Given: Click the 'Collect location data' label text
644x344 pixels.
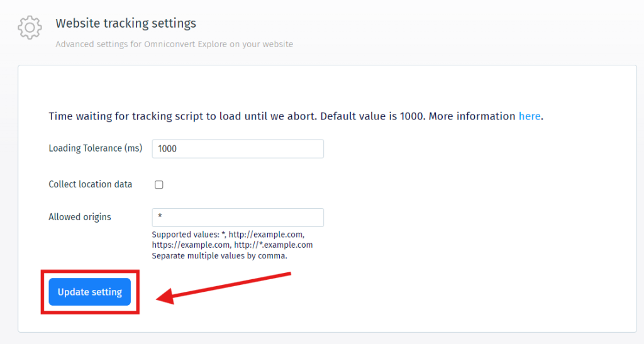Looking at the screenshot, I should 91,184.
